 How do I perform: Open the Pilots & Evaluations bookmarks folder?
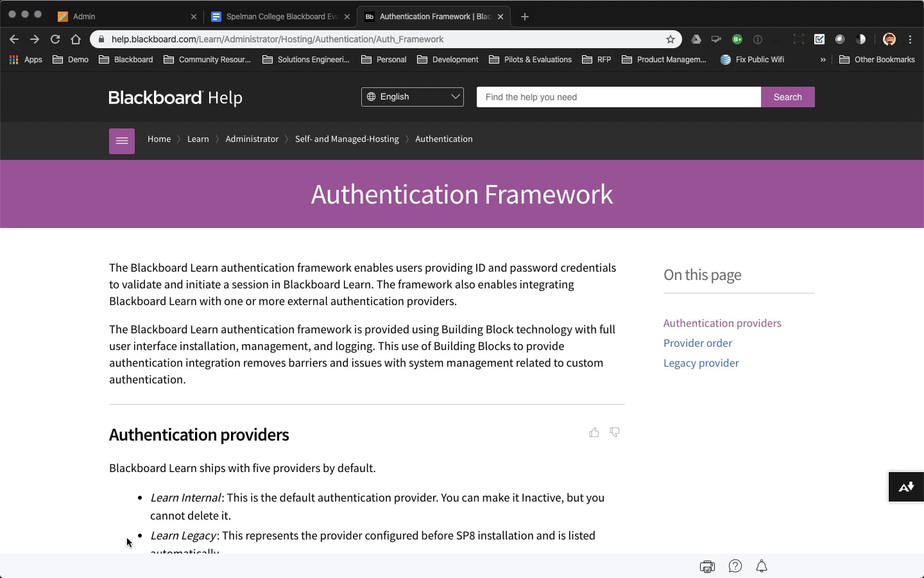pos(531,60)
